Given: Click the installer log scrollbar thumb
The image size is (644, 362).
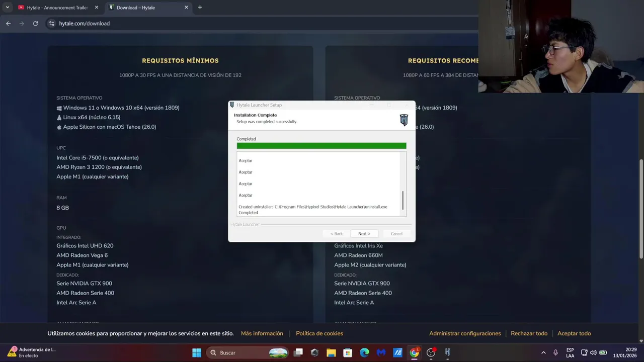Looking at the screenshot, I should coord(403,201).
